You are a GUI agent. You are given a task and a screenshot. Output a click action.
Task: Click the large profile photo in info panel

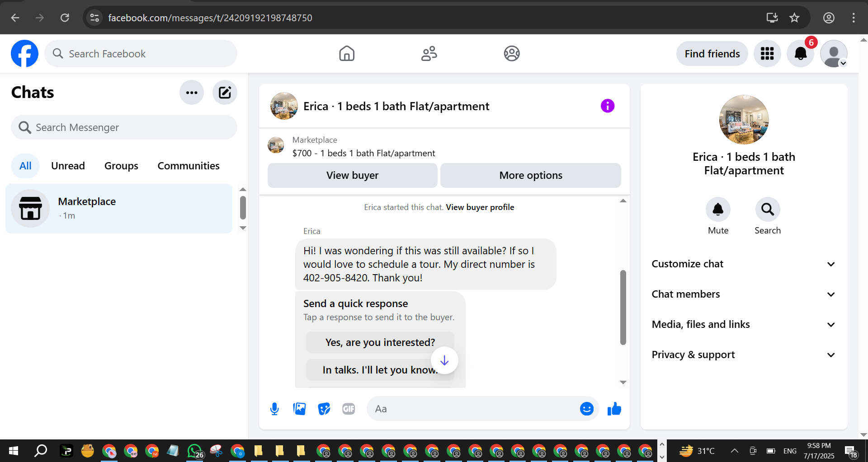pos(744,120)
